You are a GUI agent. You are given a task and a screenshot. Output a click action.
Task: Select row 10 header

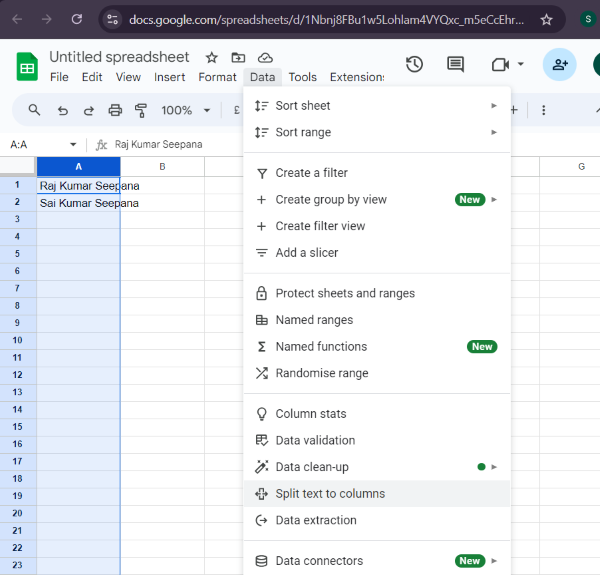(18, 340)
